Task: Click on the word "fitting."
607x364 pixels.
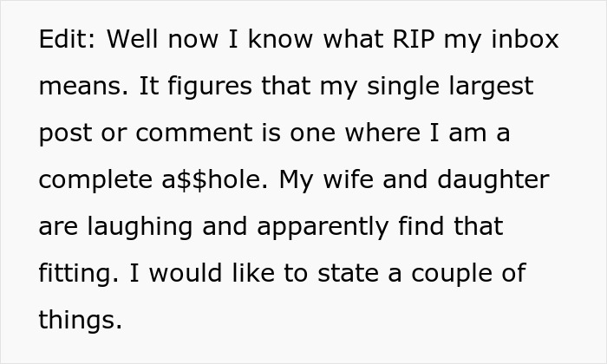Action: 80,275
